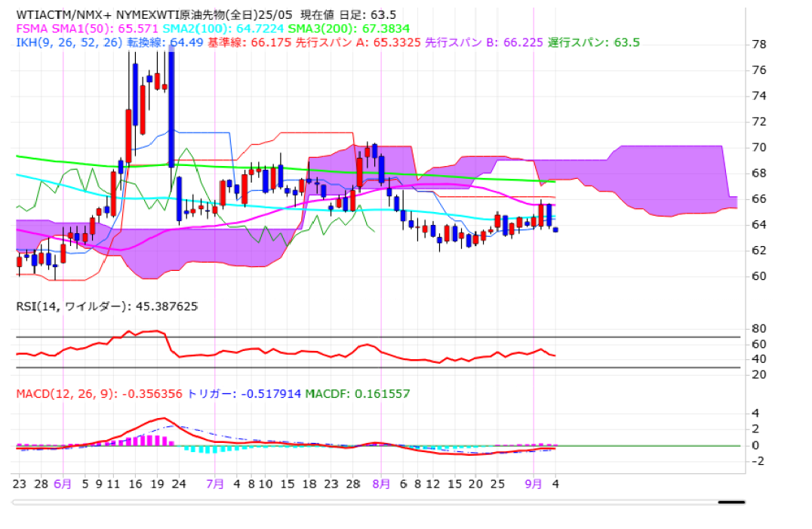Click the MACDF: 0.161557 value

(x=357, y=394)
